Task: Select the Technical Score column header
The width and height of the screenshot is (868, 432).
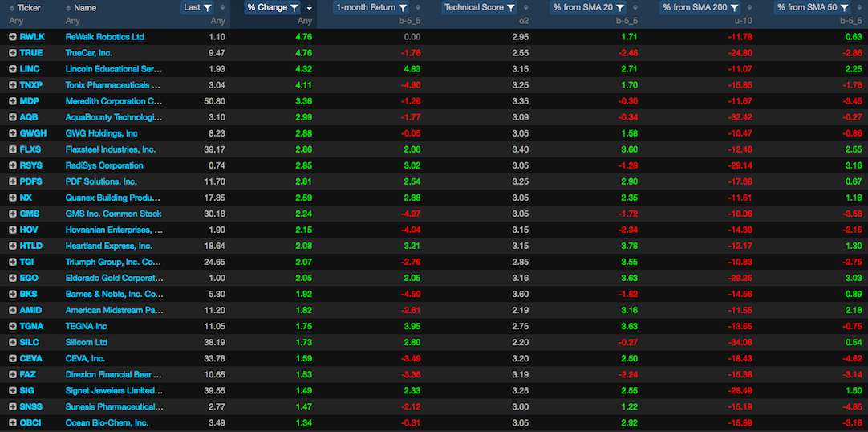Action: tap(474, 8)
